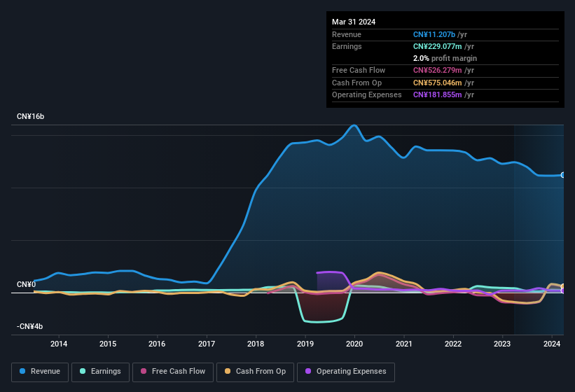575x392 pixels.
Task: Select the 2020 x-axis label
Action: click(x=354, y=344)
